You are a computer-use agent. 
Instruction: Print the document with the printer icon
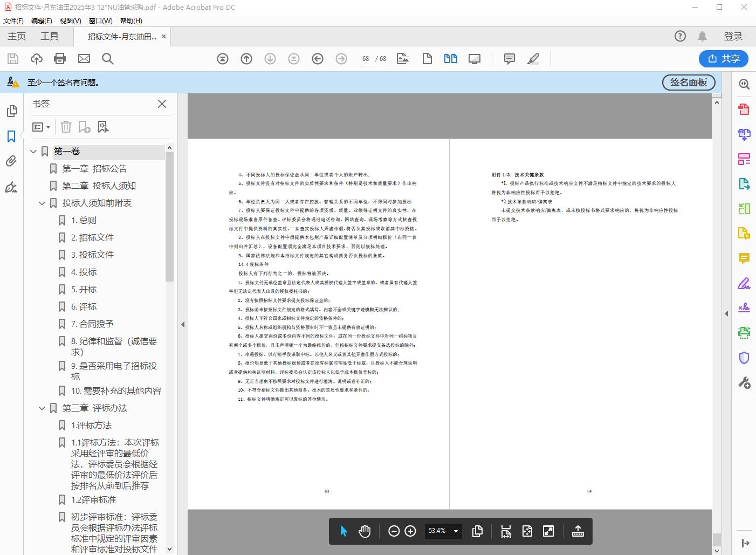point(60,59)
